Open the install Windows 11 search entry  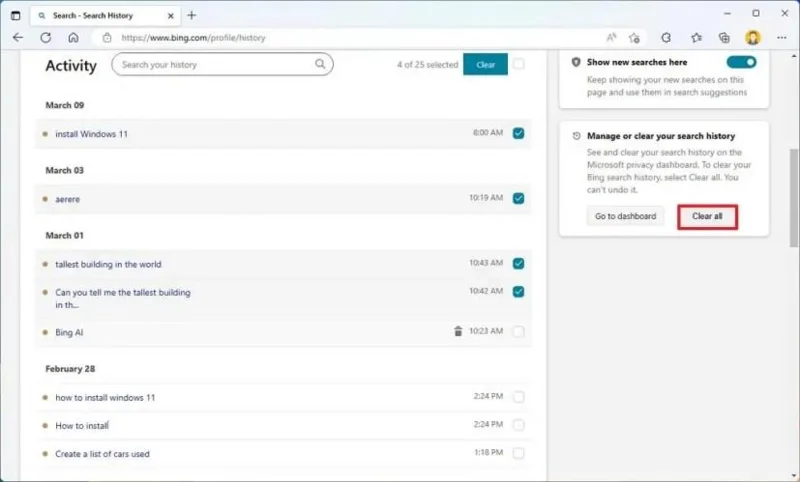(91, 134)
